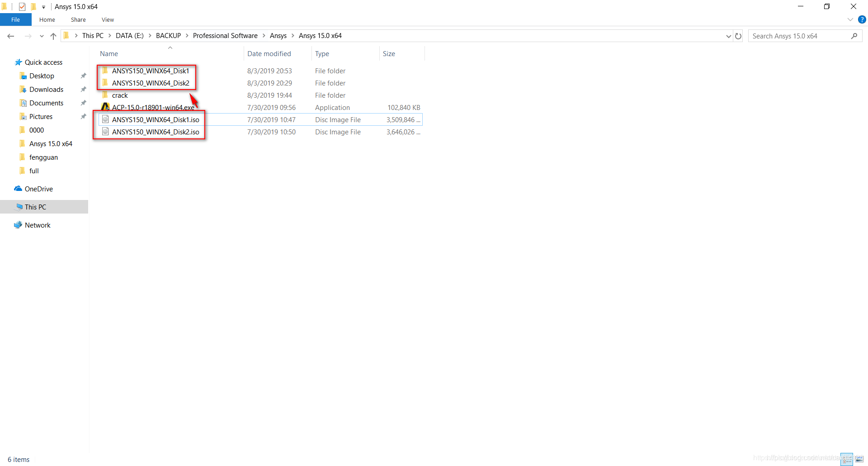Click Quick access in navigation pane
868x466 pixels.
pyautogui.click(x=43, y=62)
